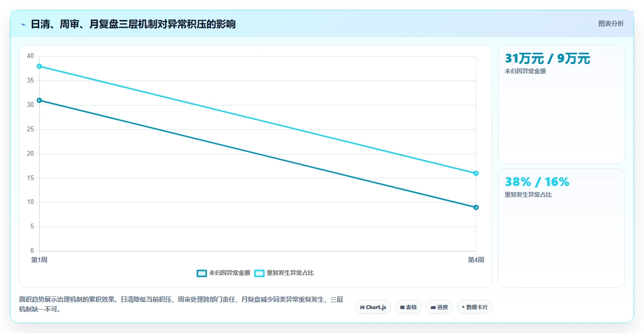Viewport: 644px width, 333px height.
Task: Click the 重复发生异常占比 legend label text
Action: point(290,273)
